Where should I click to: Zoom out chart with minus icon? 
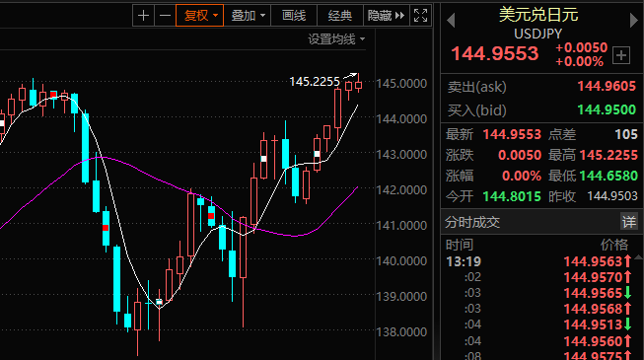[165, 16]
